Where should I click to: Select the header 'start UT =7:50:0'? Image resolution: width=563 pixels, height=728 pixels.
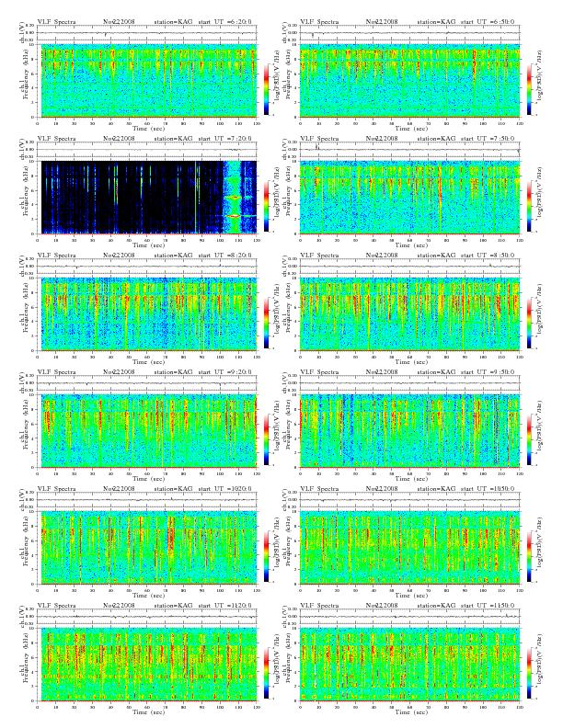click(488, 139)
